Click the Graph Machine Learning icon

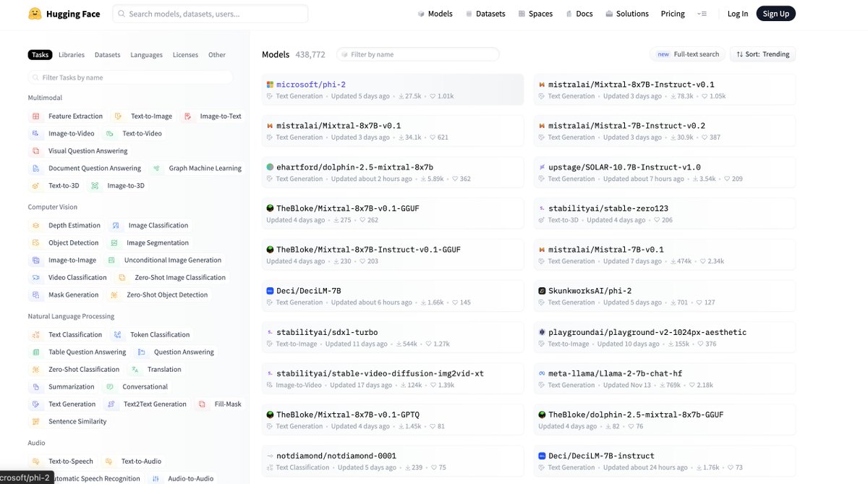pos(156,169)
